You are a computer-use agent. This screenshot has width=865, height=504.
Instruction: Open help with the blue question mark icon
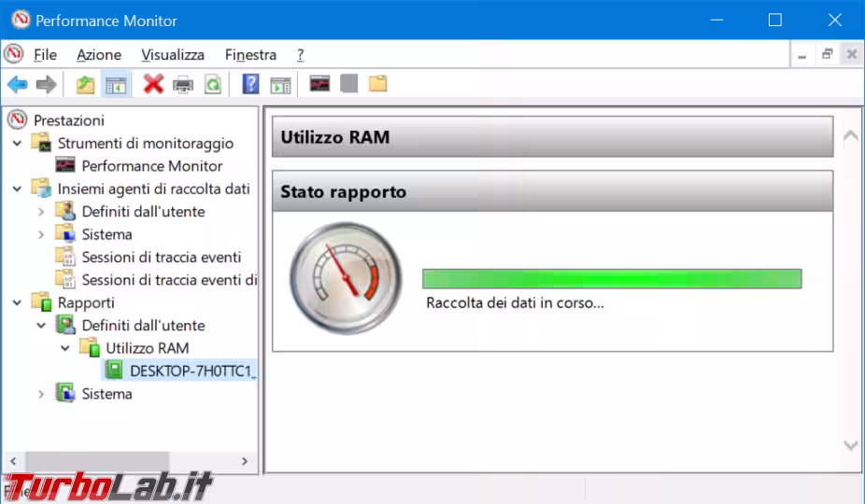(250, 84)
